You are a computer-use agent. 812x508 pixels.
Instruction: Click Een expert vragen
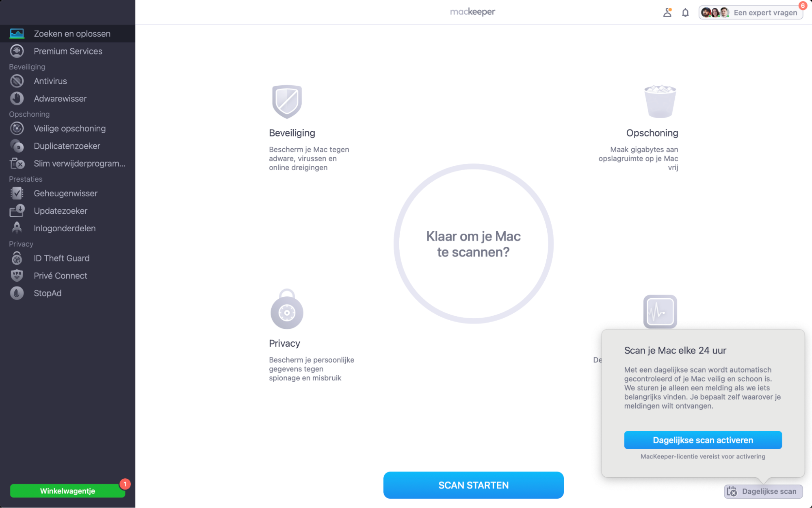click(765, 12)
